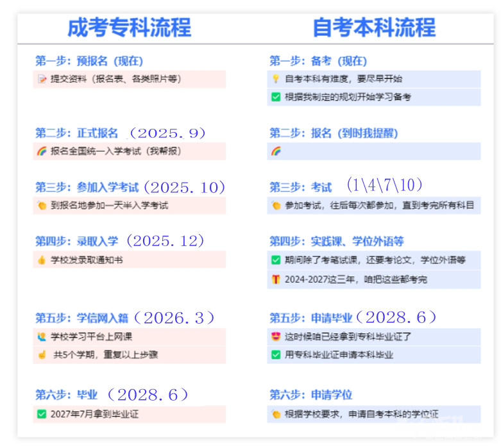Click the light bulb icon beside 自考本科有难度
Viewport: 501px width, 448px height.
(x=276, y=79)
